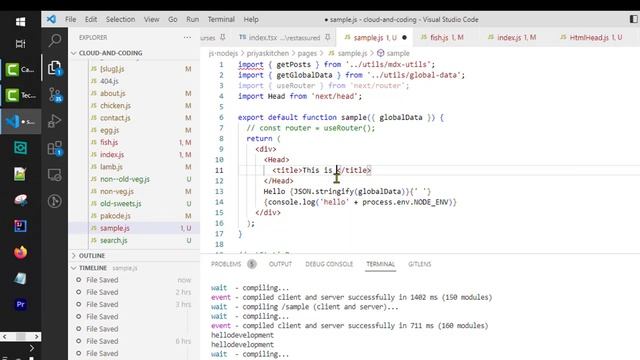Open the GitLens view icon
640x360 pixels.
pyautogui.click(x=55, y=201)
